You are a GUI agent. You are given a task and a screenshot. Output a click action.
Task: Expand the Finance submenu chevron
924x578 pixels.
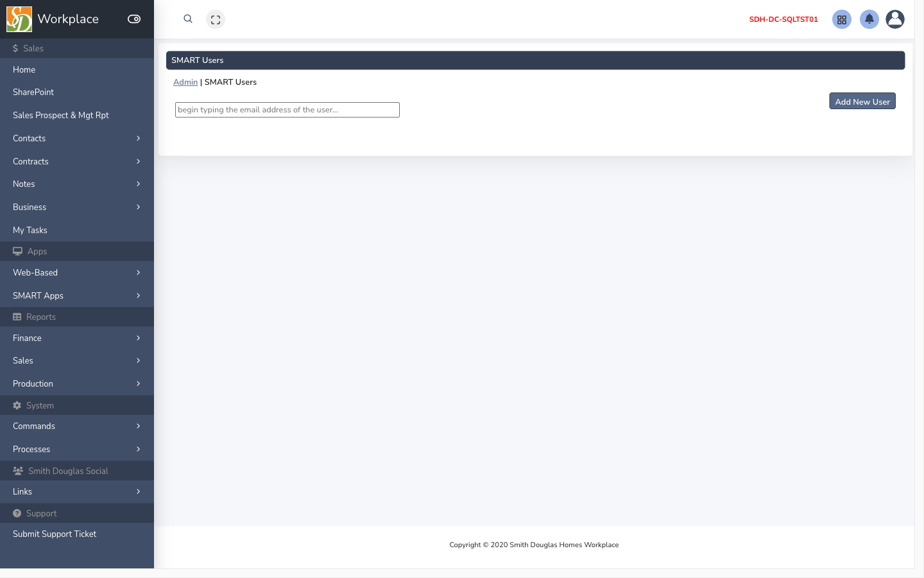[x=138, y=338]
